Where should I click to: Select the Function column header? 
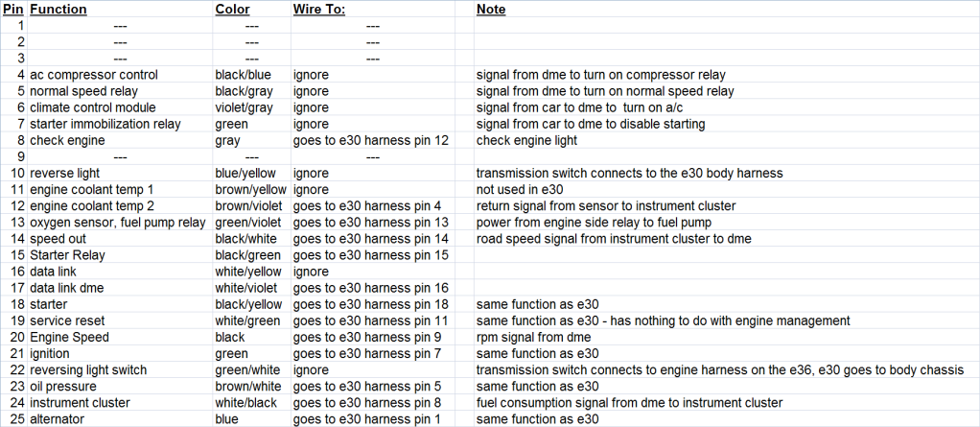(58, 10)
